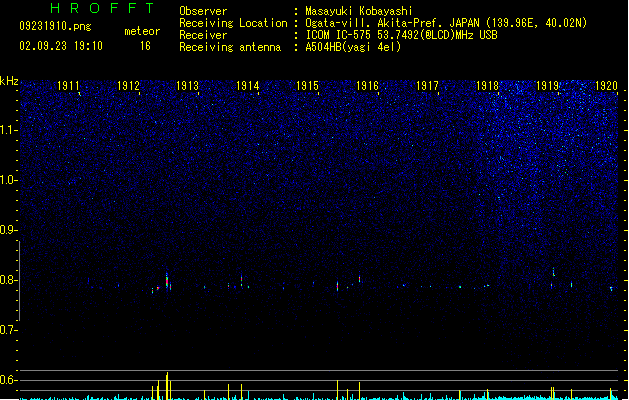Click the 0.9 frequency axis label
Viewport: 629px width, 400px height.
pyautogui.click(x=9, y=230)
